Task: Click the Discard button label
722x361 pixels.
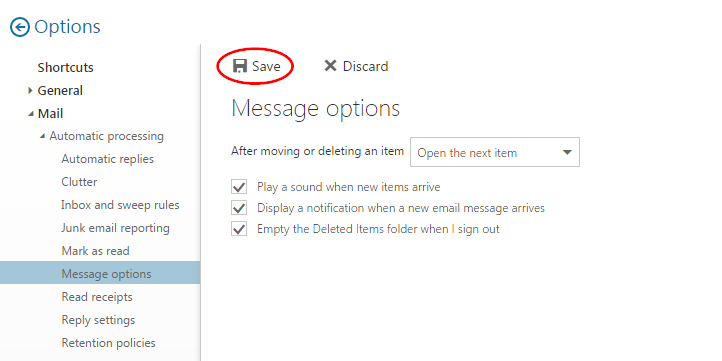Action: tap(366, 66)
